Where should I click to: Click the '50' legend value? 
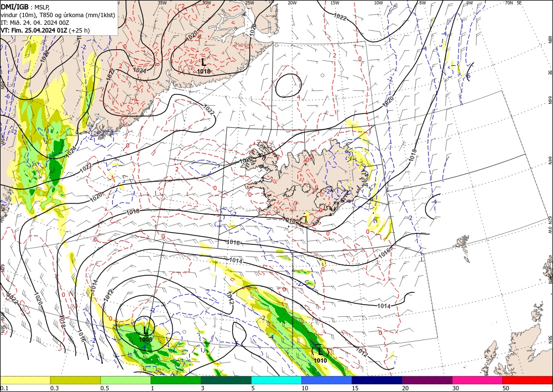(x=506, y=388)
